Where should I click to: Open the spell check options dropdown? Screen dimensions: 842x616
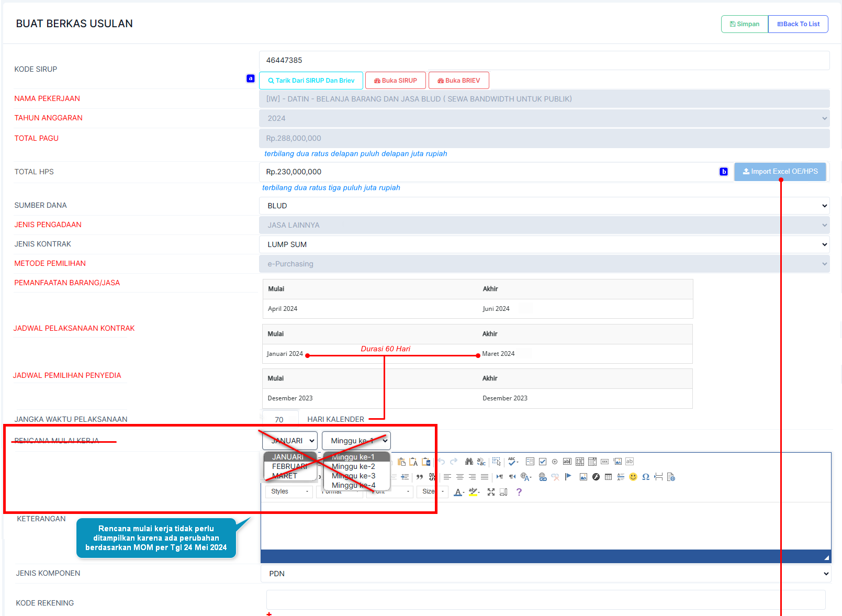(513, 462)
